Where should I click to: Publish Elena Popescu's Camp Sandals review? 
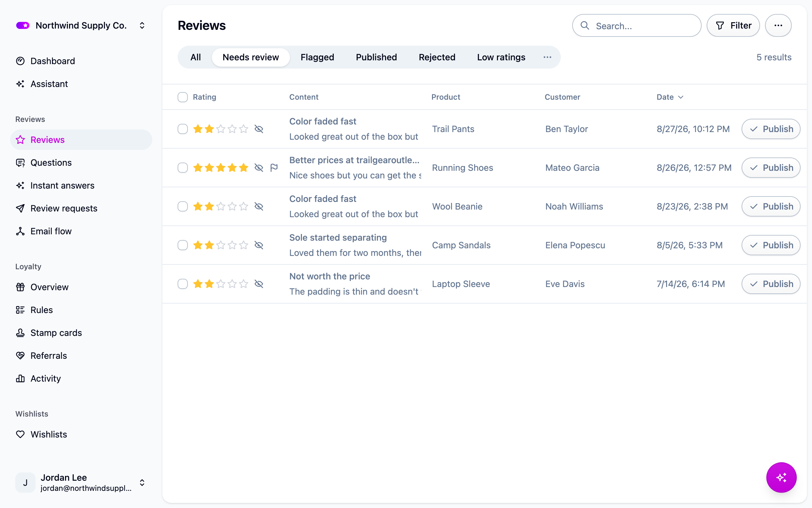point(771,245)
